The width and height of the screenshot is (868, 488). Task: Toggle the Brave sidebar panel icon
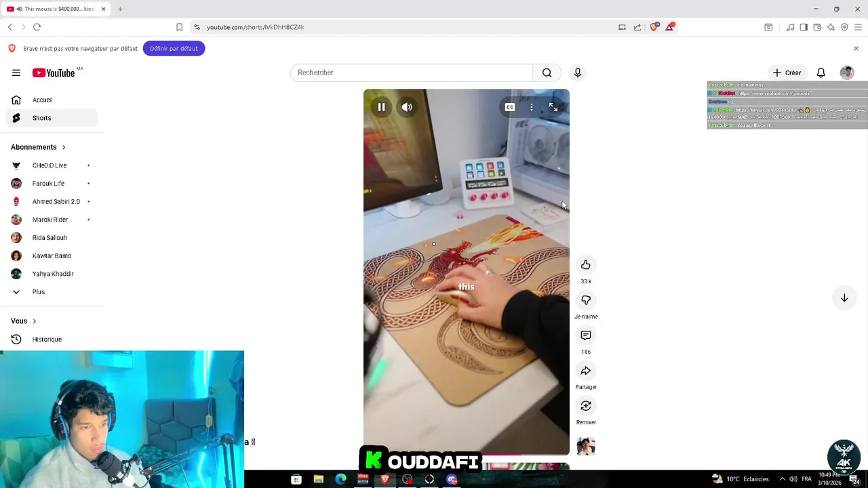pyautogui.click(x=804, y=27)
